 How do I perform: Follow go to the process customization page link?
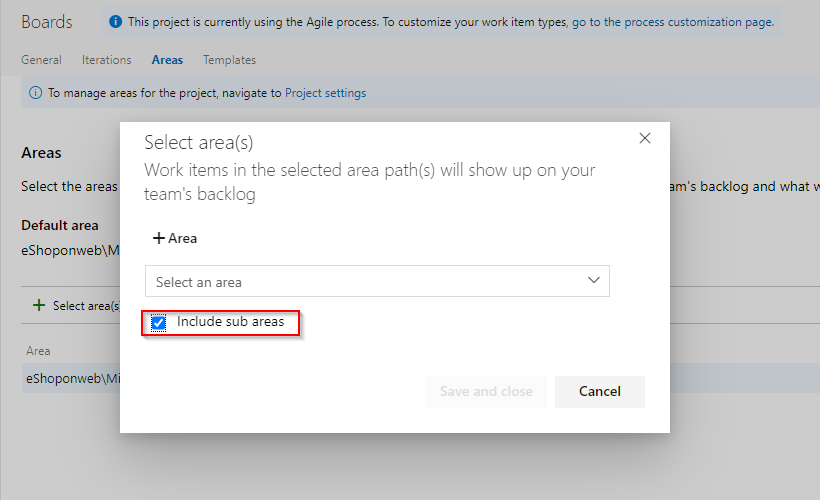(673, 22)
